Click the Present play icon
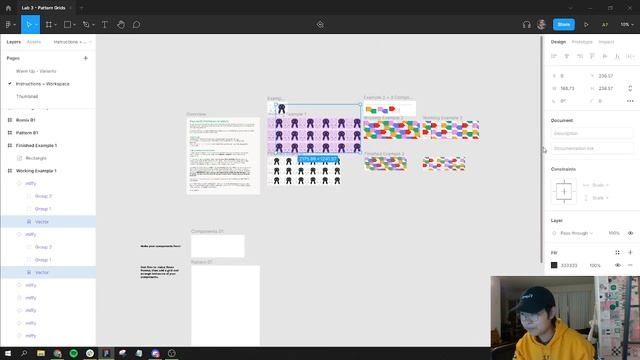This screenshot has width=640, height=360. 586,24
